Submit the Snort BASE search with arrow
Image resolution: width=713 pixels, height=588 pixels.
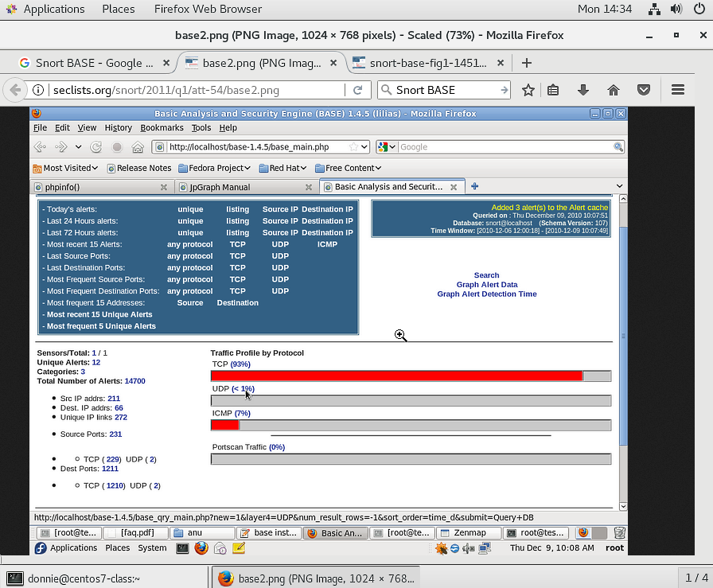click(504, 90)
